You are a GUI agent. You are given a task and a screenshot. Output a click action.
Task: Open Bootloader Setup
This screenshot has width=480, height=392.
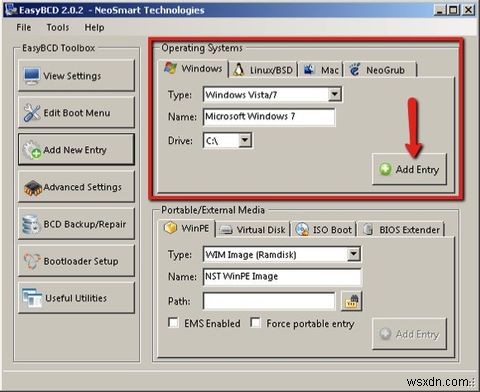pyautogui.click(x=76, y=261)
